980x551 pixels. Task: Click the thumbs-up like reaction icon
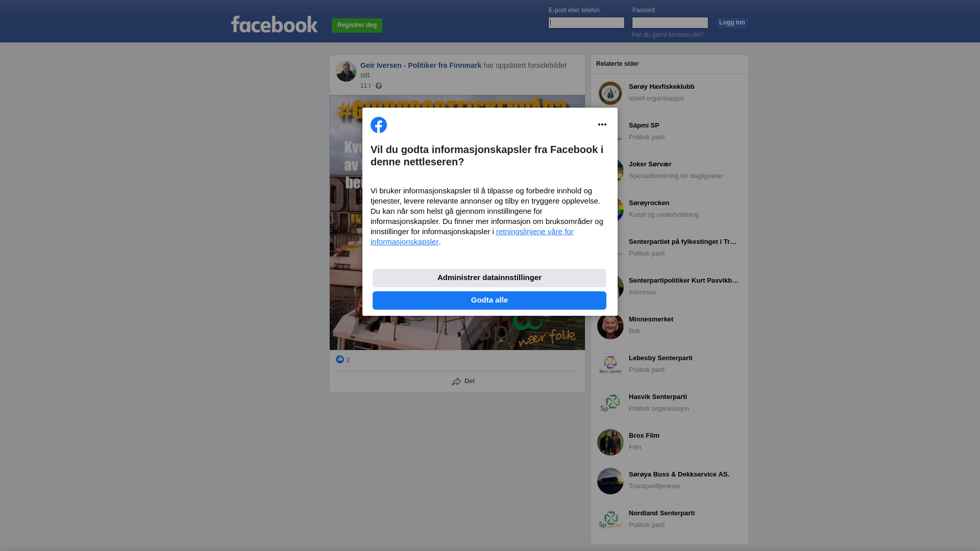[340, 359]
